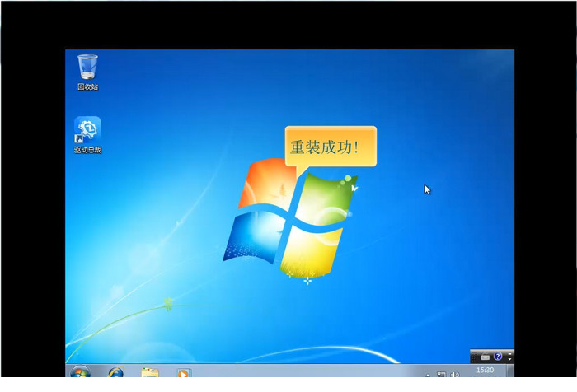Launch Internet Explorer from the taskbar

(x=115, y=373)
